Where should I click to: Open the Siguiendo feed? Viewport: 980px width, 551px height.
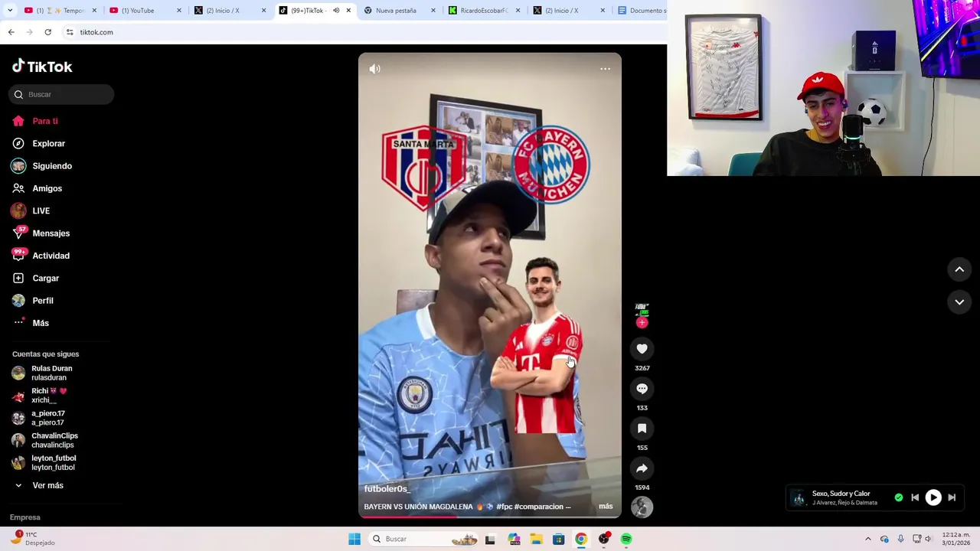pyautogui.click(x=42, y=166)
